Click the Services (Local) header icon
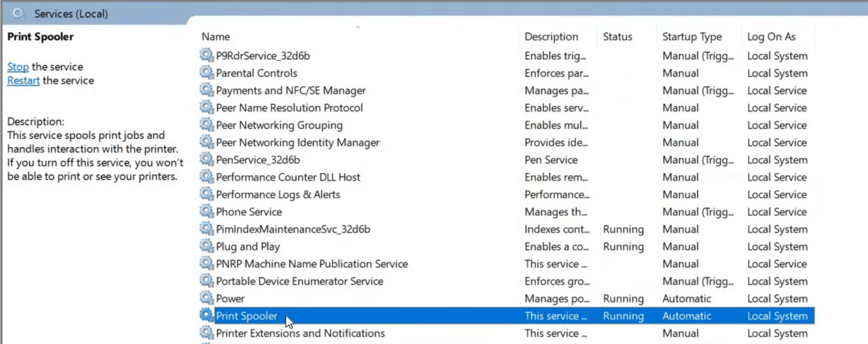Screen dimensions: 868x344 coord(19,14)
